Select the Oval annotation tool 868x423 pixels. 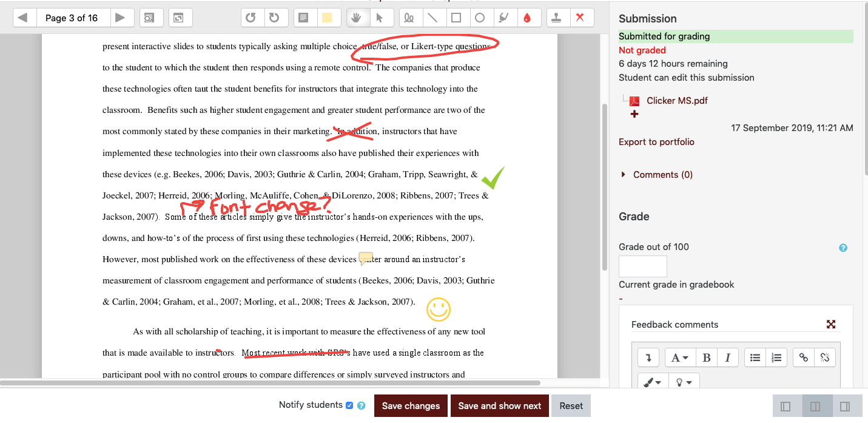pyautogui.click(x=481, y=18)
